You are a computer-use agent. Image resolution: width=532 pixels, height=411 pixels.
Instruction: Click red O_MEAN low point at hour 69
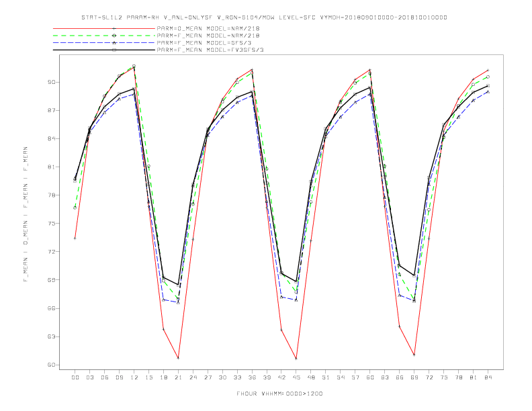414,355
